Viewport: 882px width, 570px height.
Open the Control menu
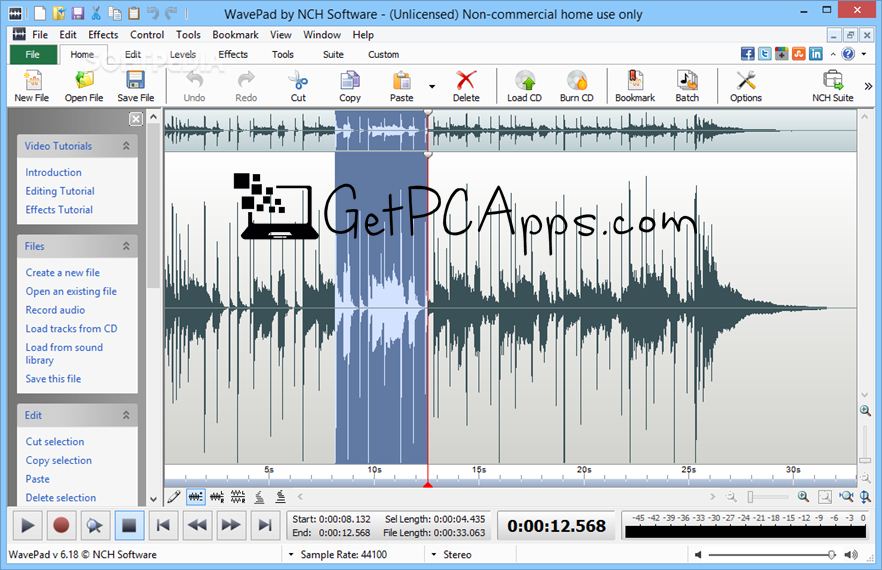coord(147,35)
